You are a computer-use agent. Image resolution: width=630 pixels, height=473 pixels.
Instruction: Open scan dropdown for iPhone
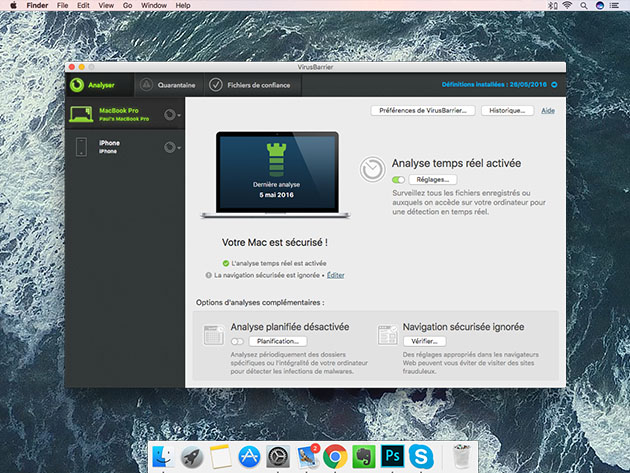click(172, 147)
